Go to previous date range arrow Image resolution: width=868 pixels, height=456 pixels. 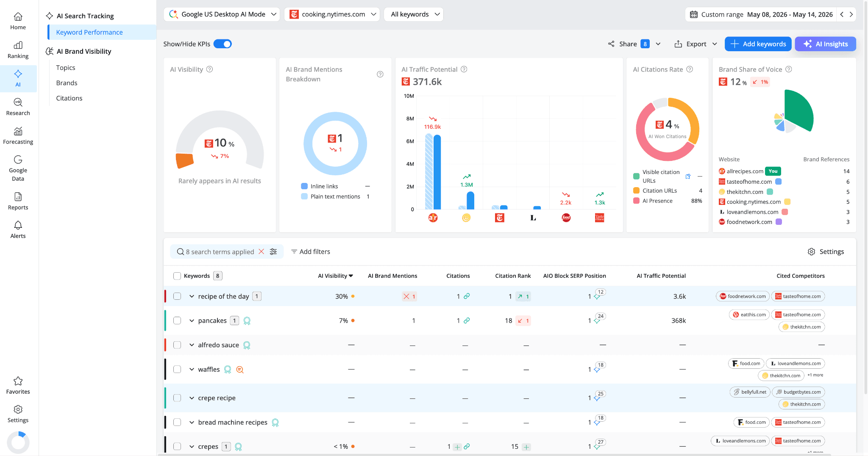click(x=842, y=14)
